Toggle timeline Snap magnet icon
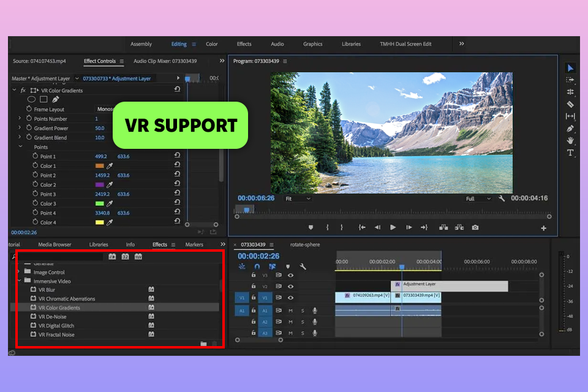Screen dimensions: 588x392 coord(257,266)
